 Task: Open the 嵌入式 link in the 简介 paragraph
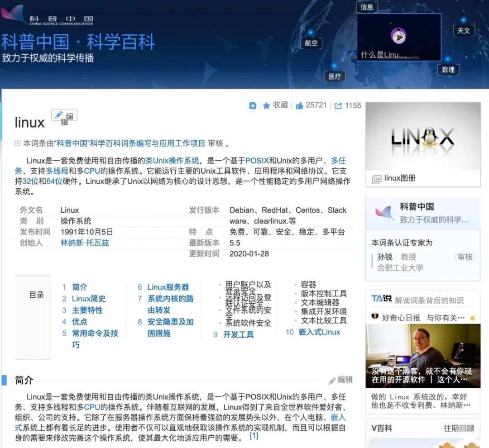338,417
